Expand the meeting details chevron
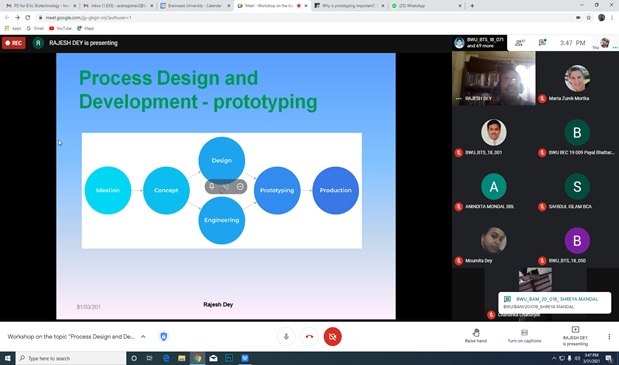This screenshot has width=619, height=365. [143, 337]
